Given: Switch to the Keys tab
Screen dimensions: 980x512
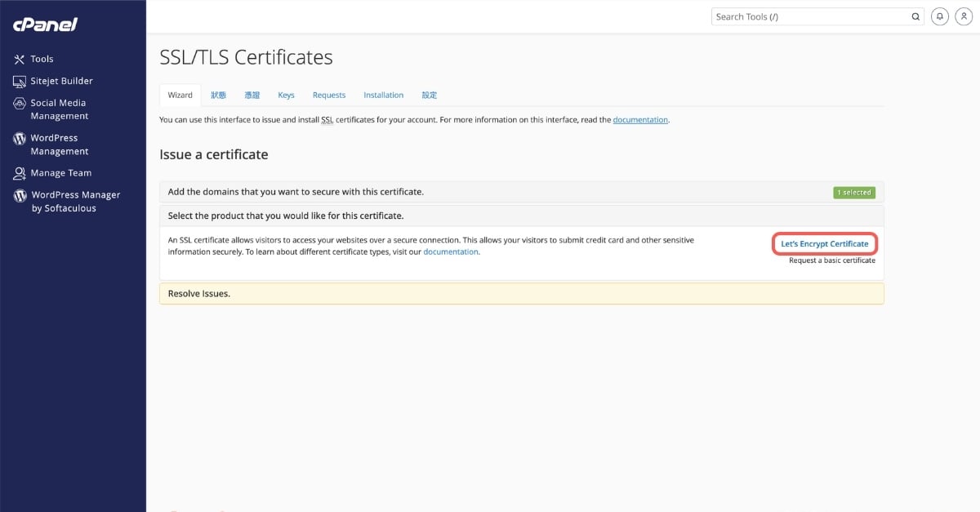Looking at the screenshot, I should [x=286, y=95].
